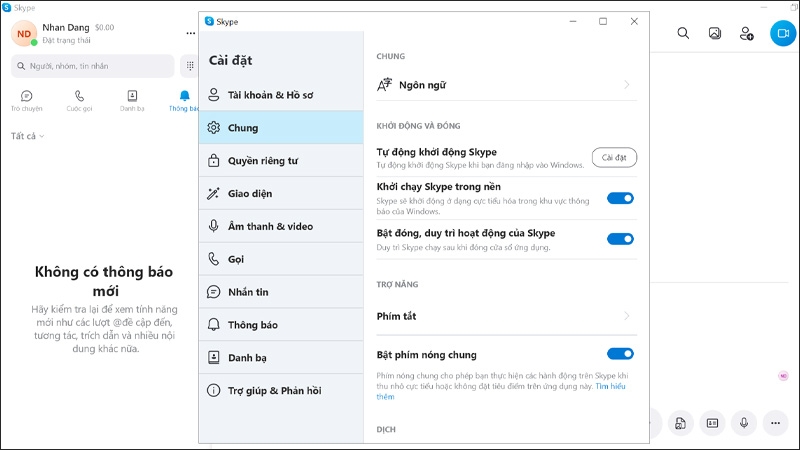The height and width of the screenshot is (450, 800).
Task: Select the Chung settings category
Action: click(281, 128)
